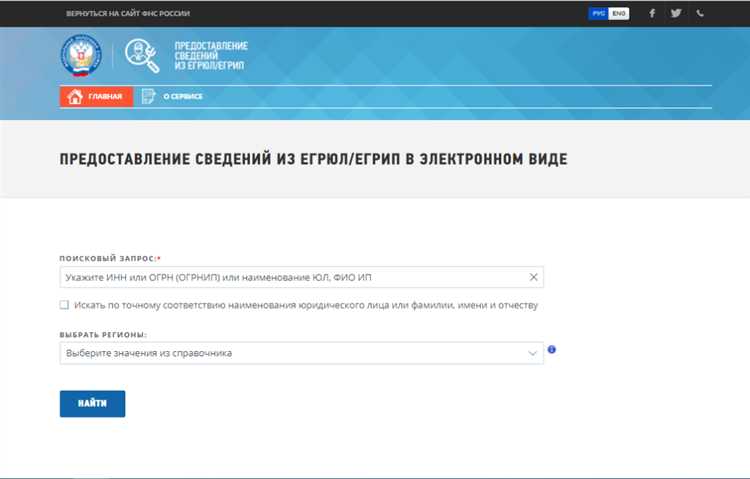Open the О сервисе menu item
The height and width of the screenshot is (479, 750).
pos(172,97)
